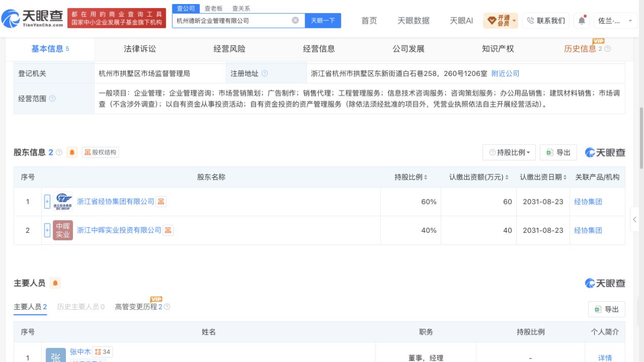Click the help icon next to 股东信息
The image size is (644, 362).
(59, 153)
